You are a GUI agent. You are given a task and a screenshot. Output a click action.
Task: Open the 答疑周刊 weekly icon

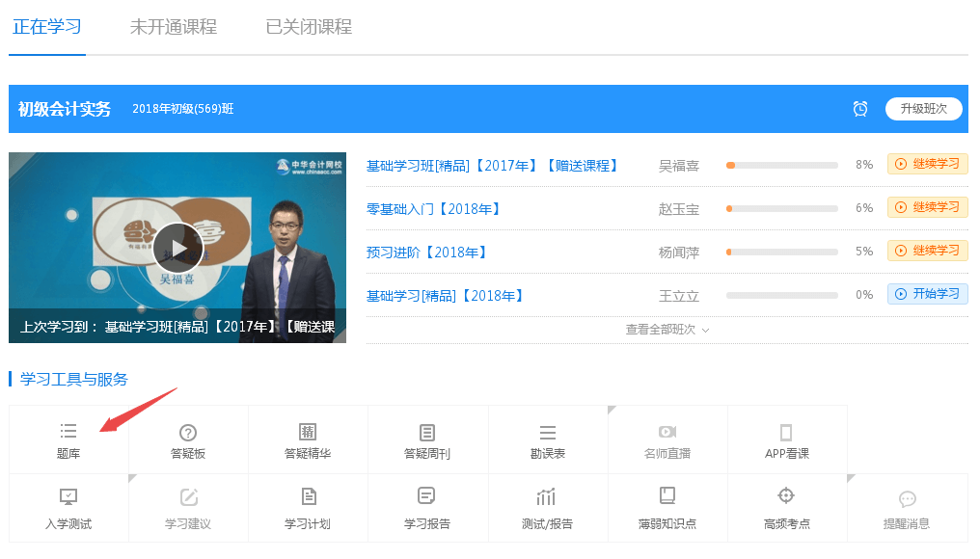(427, 433)
